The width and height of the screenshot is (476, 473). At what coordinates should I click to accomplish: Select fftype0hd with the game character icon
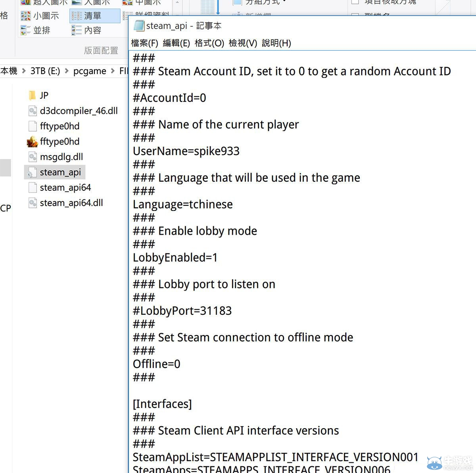[59, 142]
